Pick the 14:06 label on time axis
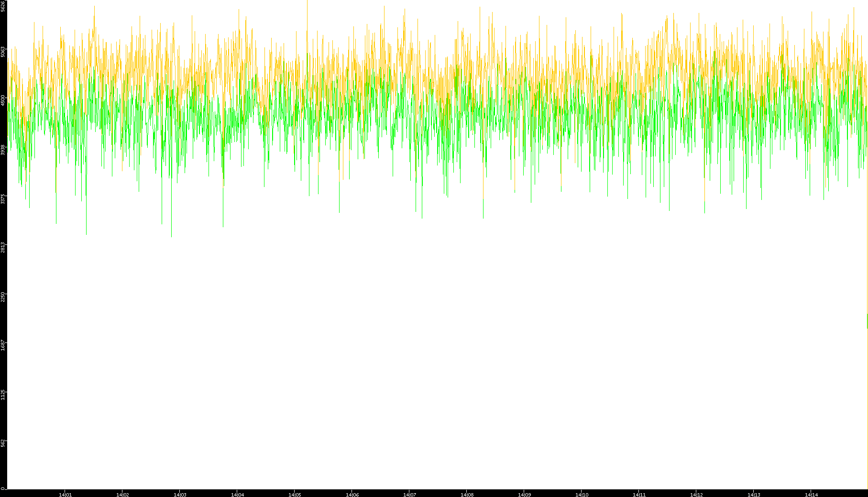Screen dimensions: 868x497 point(352,495)
